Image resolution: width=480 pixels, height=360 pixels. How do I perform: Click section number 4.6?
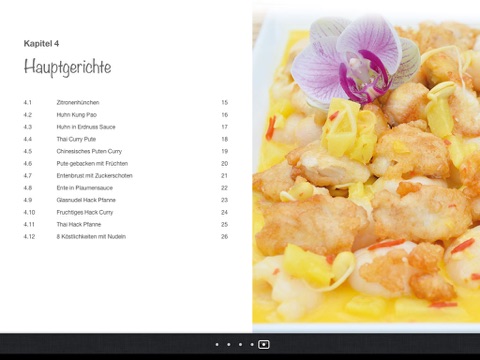pos(28,163)
